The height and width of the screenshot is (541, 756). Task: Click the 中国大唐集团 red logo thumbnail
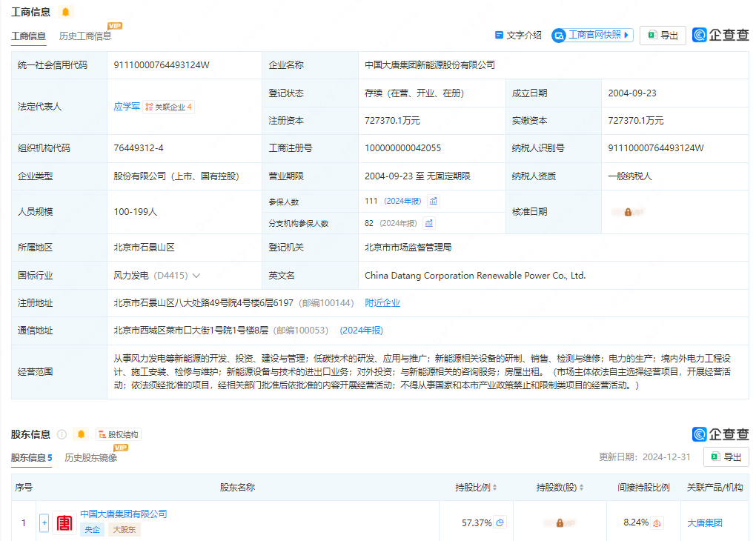tap(65, 522)
